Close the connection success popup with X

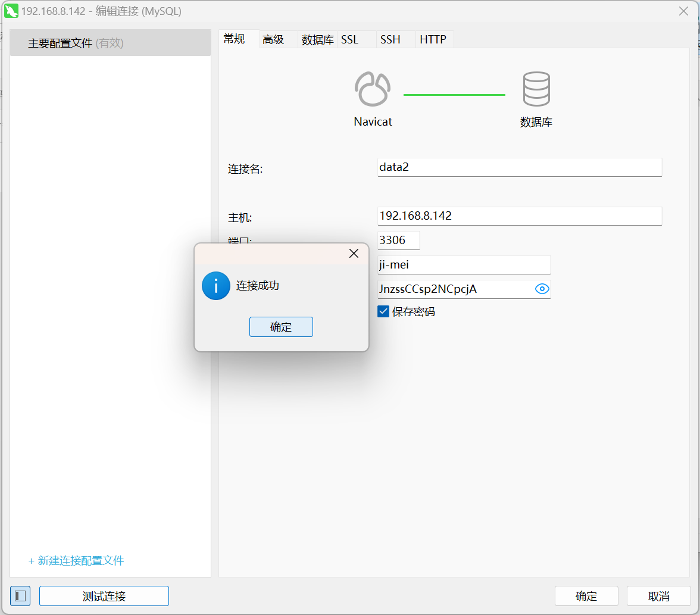click(354, 254)
